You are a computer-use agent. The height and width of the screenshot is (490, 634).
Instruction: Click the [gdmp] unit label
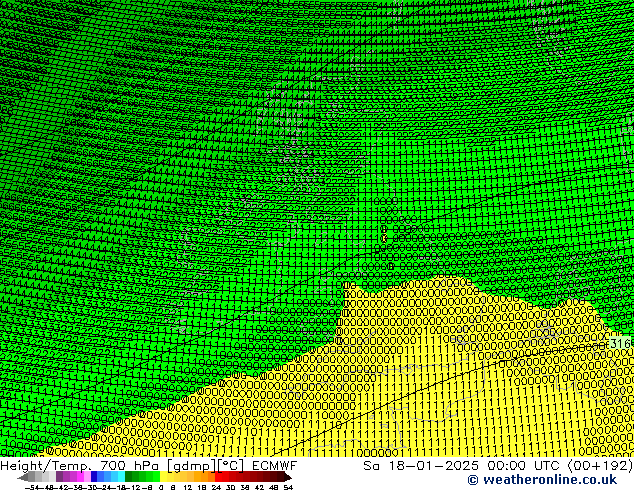(x=191, y=466)
